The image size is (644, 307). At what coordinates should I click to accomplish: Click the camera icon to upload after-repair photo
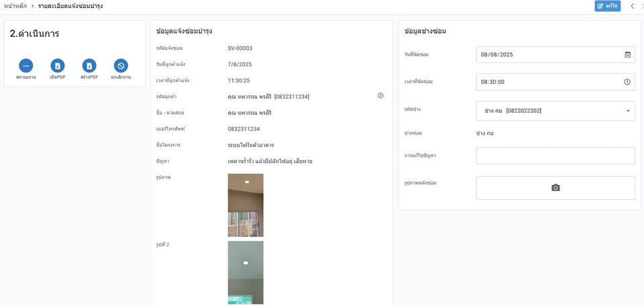[x=555, y=188]
